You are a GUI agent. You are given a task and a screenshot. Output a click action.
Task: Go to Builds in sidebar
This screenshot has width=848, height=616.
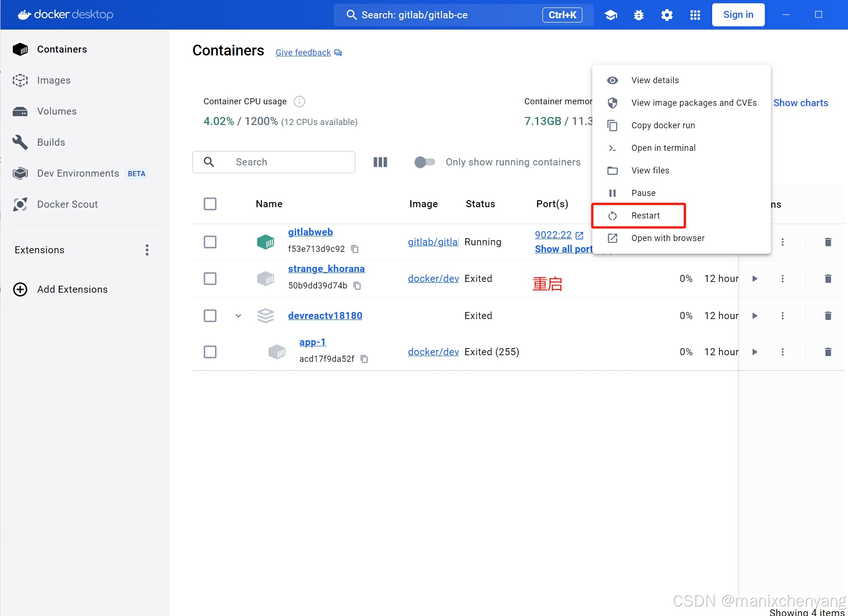click(x=51, y=142)
